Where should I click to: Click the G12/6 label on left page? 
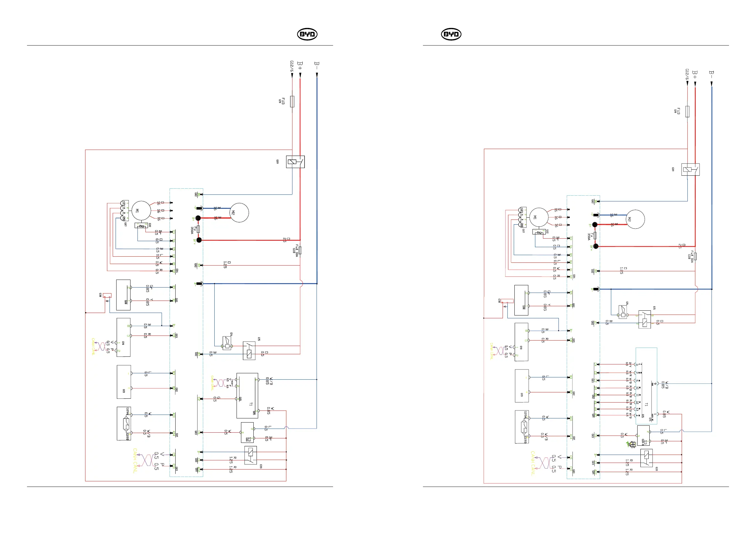tap(291, 66)
